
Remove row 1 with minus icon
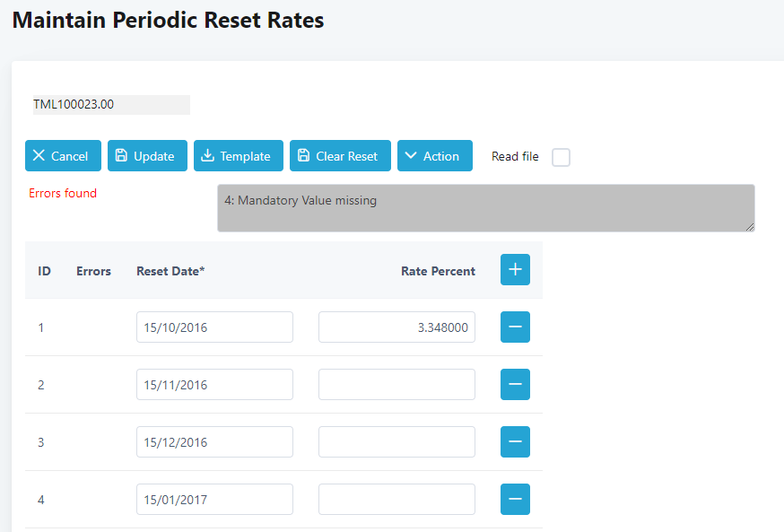[515, 327]
